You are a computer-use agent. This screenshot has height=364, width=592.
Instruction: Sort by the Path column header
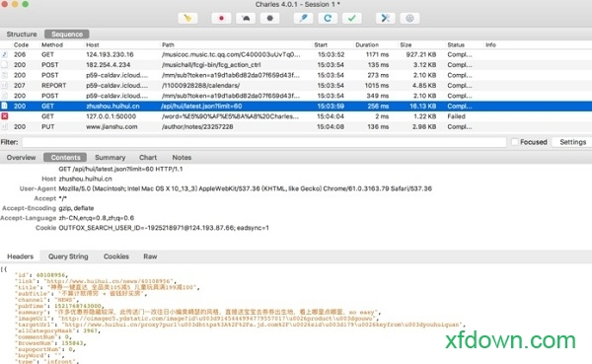[168, 45]
